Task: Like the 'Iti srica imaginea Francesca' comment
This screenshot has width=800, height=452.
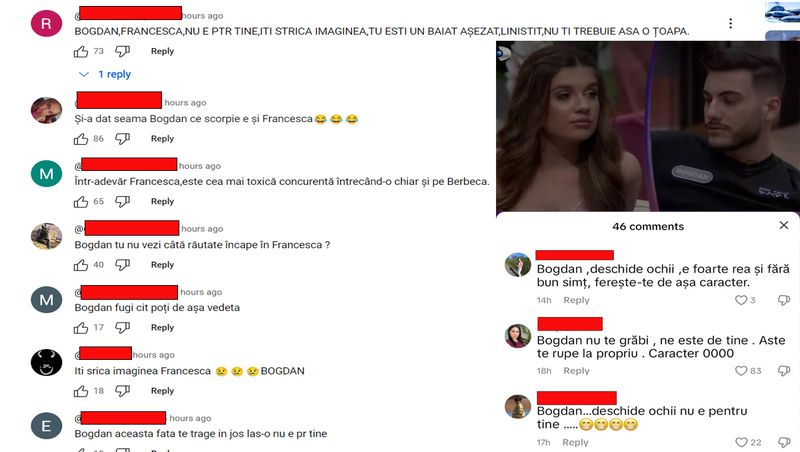Action: coord(81,391)
